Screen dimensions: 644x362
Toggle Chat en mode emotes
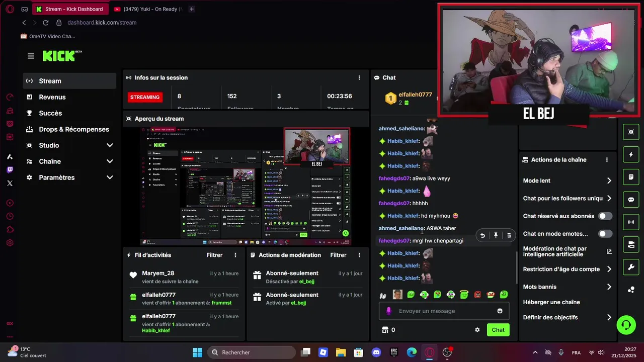(x=605, y=234)
